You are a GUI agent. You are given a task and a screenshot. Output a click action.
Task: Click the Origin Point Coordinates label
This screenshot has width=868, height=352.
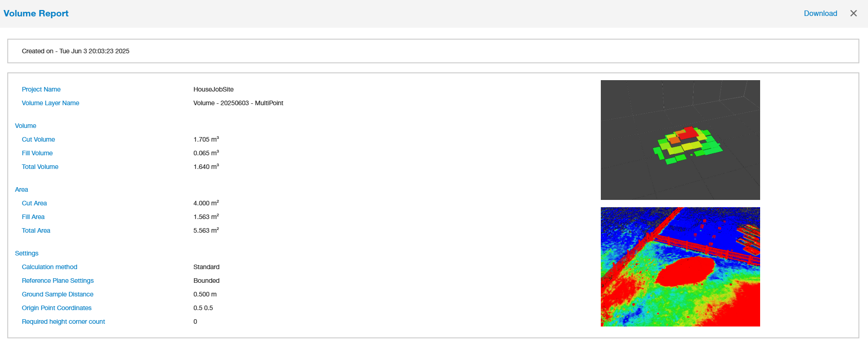pos(57,308)
